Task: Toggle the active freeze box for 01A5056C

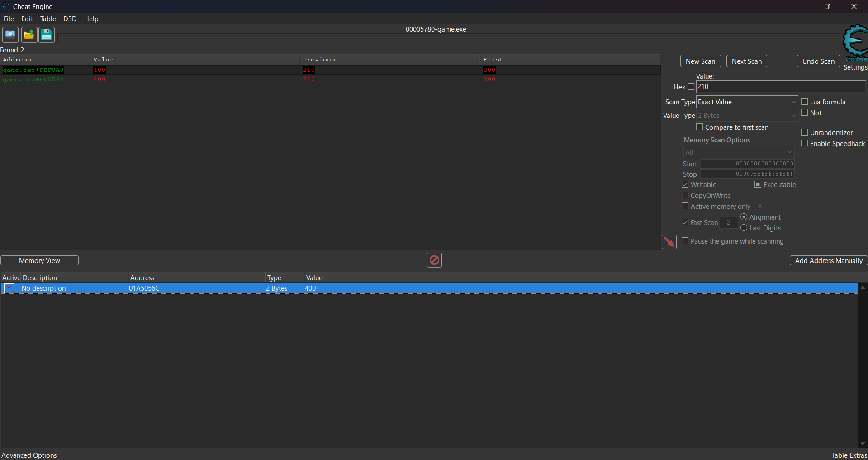Action: [9, 288]
